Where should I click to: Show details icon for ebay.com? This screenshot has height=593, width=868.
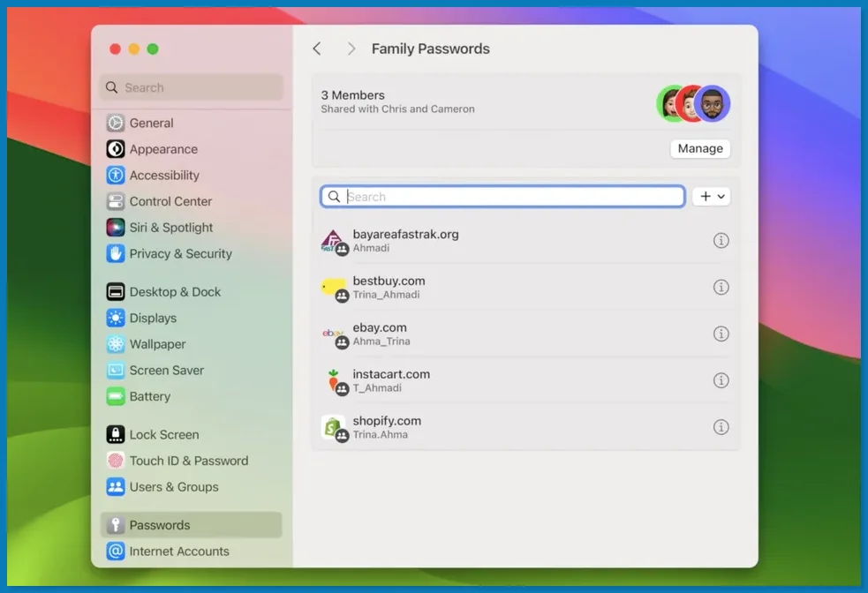(721, 334)
